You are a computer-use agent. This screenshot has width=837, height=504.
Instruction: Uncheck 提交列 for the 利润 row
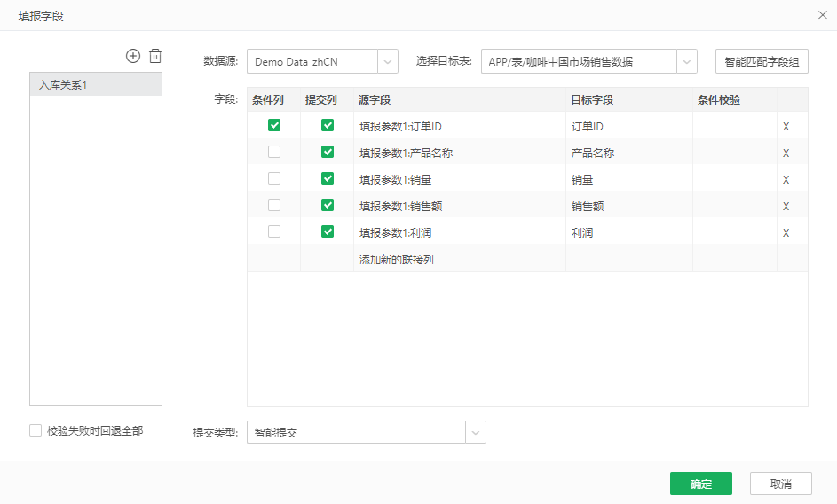pyautogui.click(x=328, y=232)
